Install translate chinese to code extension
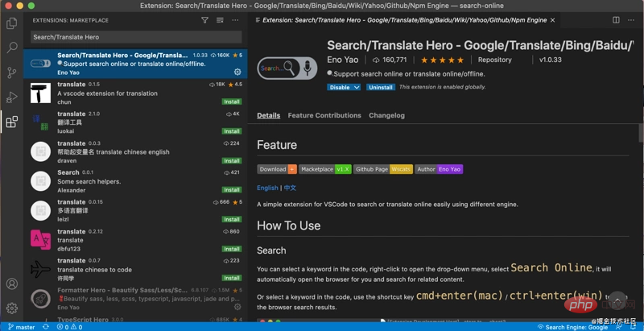This screenshot has height=331, width=644. tap(232, 278)
